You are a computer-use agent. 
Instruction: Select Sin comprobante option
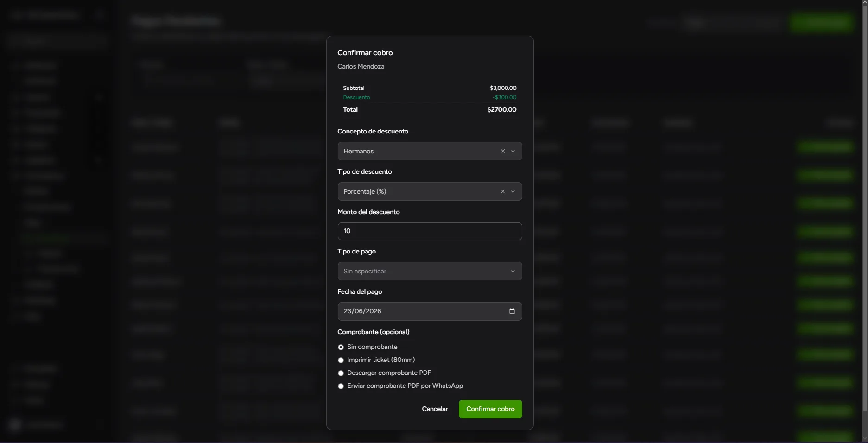click(x=341, y=347)
